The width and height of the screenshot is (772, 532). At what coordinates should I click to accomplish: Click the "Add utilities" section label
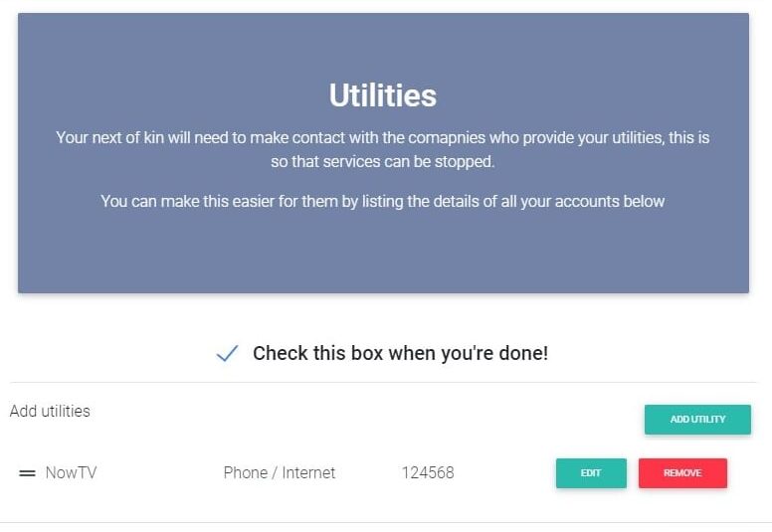click(50, 411)
